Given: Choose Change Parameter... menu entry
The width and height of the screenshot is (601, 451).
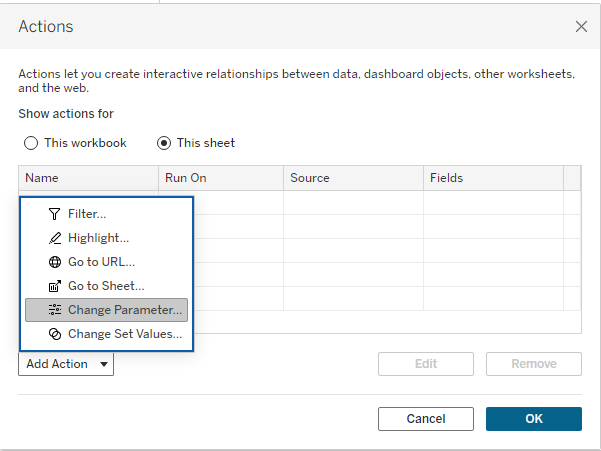Looking at the screenshot, I should 125,310.
